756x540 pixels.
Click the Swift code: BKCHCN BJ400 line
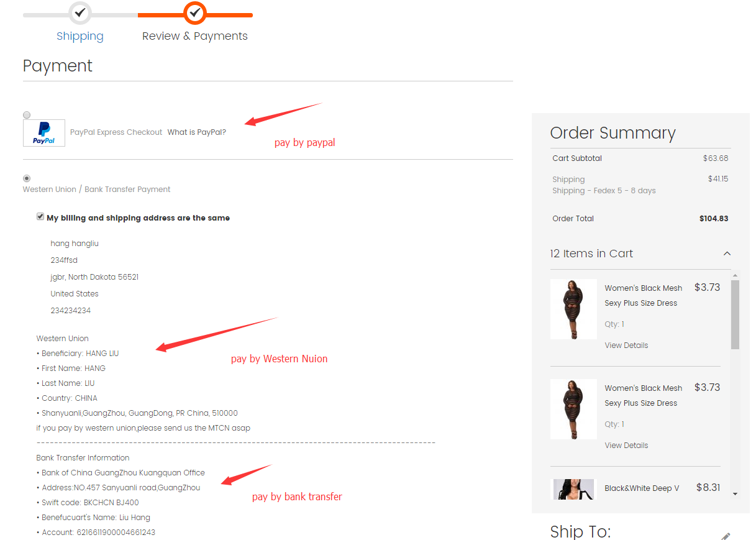point(88,503)
